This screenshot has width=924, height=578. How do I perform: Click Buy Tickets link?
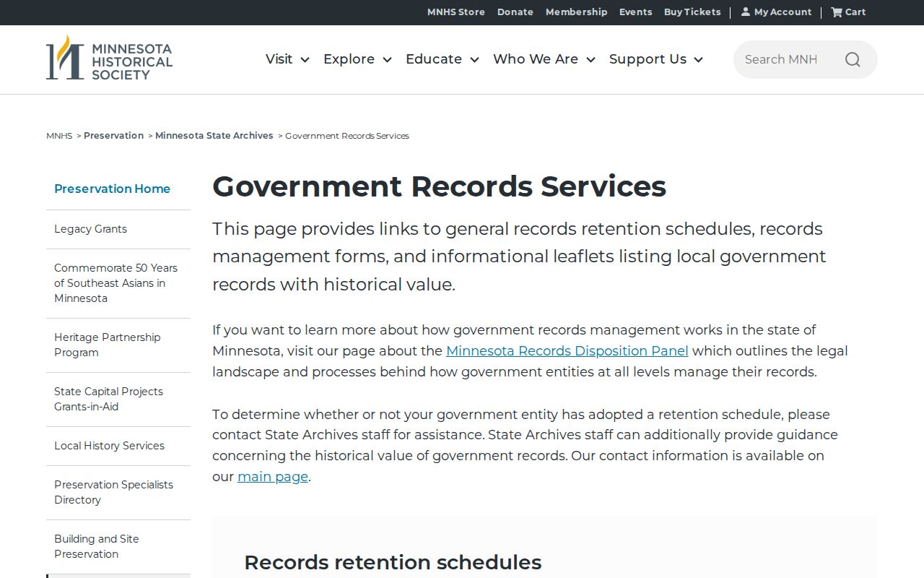[x=692, y=12]
